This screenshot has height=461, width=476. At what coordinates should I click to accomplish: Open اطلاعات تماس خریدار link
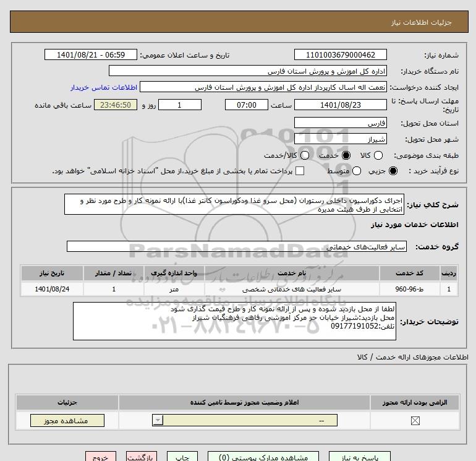point(104,87)
